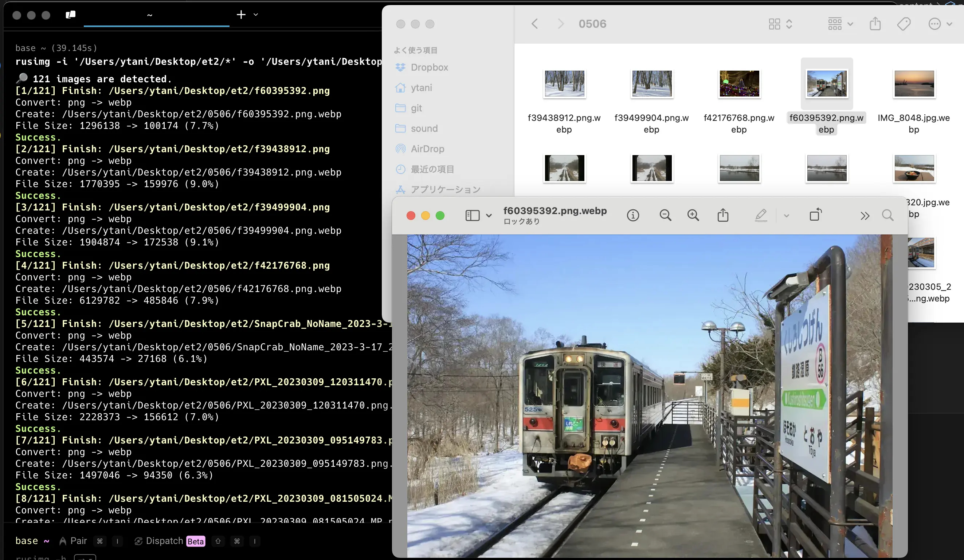Select f60395392.png.webp train thumbnail
Viewport: 964px width, 560px height.
(x=827, y=83)
